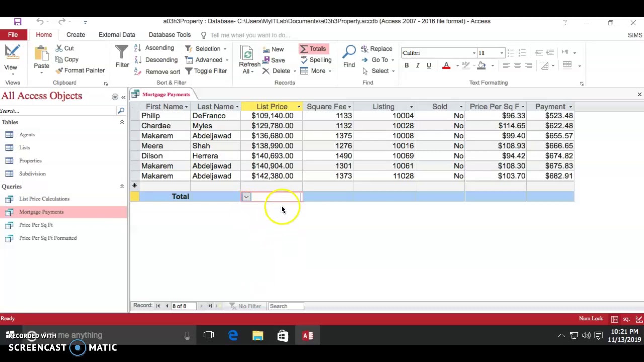Open the font size 11 dropdown
The height and width of the screenshot is (362, 644).
point(501,53)
